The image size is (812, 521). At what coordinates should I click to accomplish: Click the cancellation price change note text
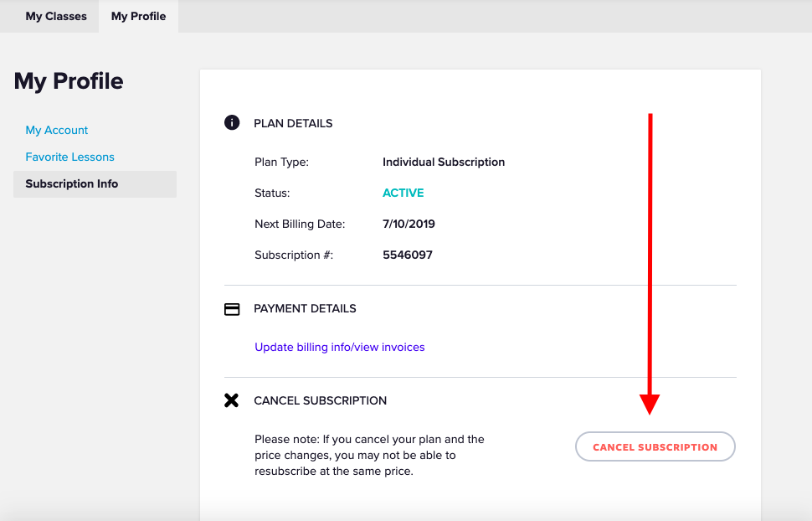(x=369, y=455)
